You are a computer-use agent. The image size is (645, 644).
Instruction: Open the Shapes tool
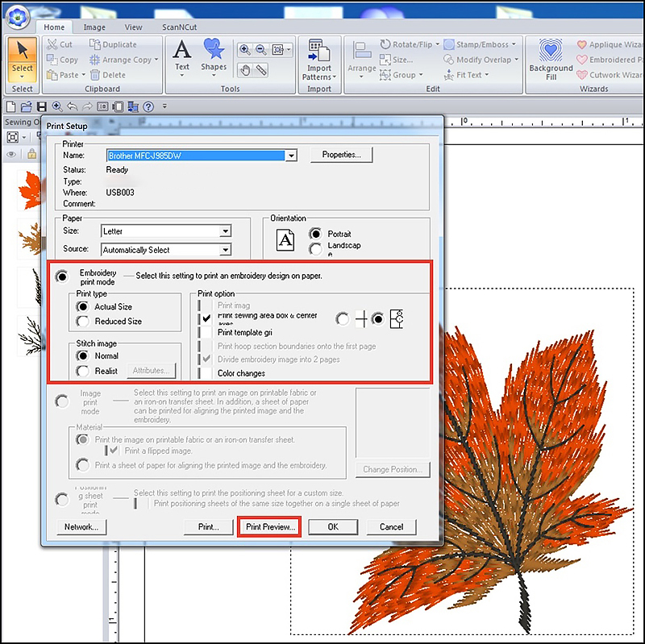pyautogui.click(x=214, y=55)
